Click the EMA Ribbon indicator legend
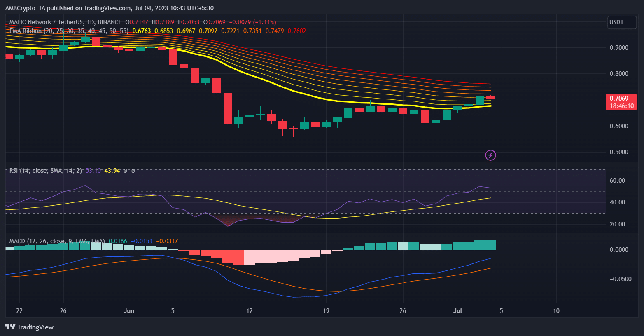Viewport: 644px width, 336px height. tap(69, 31)
